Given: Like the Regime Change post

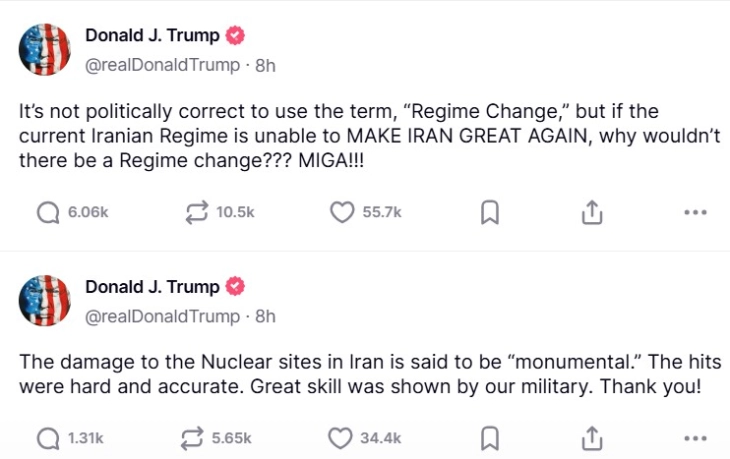Looking at the screenshot, I should tap(342, 212).
